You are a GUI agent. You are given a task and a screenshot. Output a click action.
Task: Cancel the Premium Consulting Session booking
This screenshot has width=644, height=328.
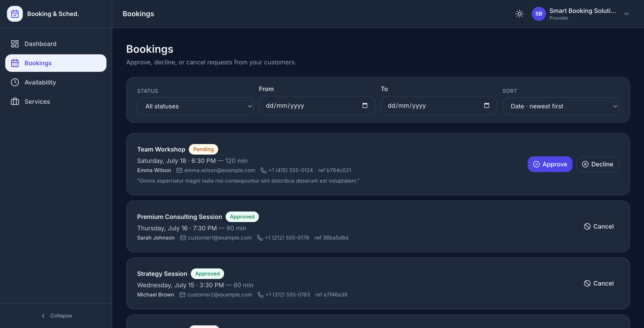click(598, 226)
